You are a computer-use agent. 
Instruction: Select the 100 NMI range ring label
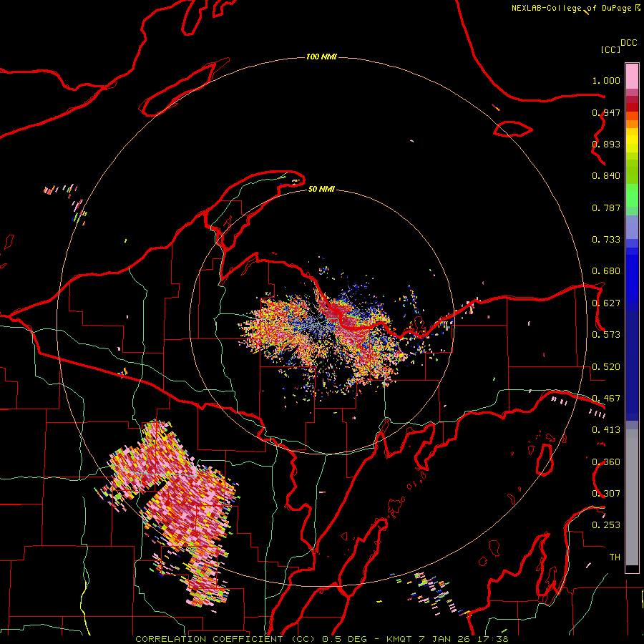tap(321, 57)
